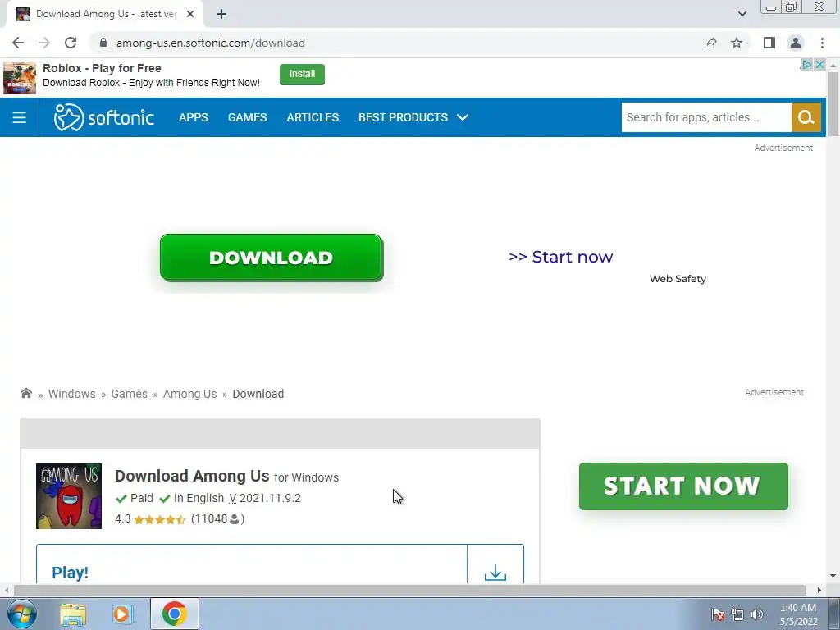840x630 pixels.
Task: Bookmark this page with the star icon
Action: click(737, 43)
